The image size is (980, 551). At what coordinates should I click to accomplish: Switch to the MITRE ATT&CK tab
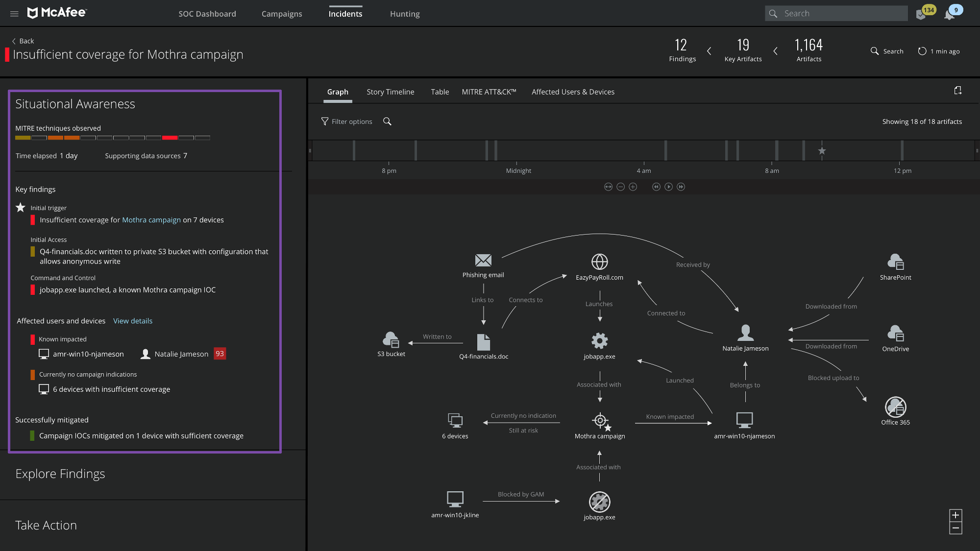pyautogui.click(x=489, y=92)
